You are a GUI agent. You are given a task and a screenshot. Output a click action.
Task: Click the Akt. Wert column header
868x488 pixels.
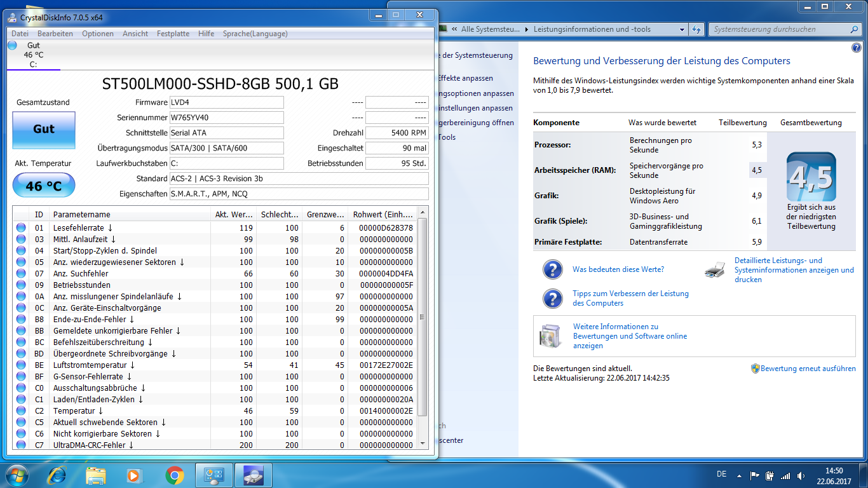(234, 214)
